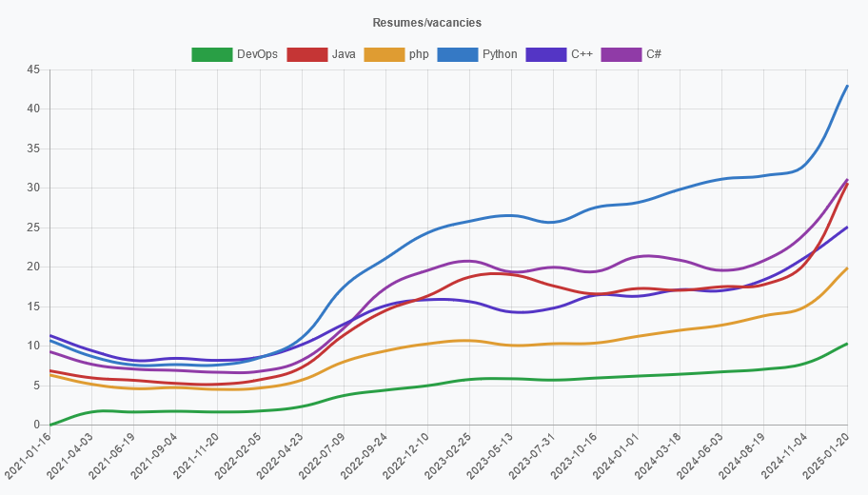The image size is (868, 495).
Task: Click the red Java legend swatch
Action: pyautogui.click(x=306, y=54)
